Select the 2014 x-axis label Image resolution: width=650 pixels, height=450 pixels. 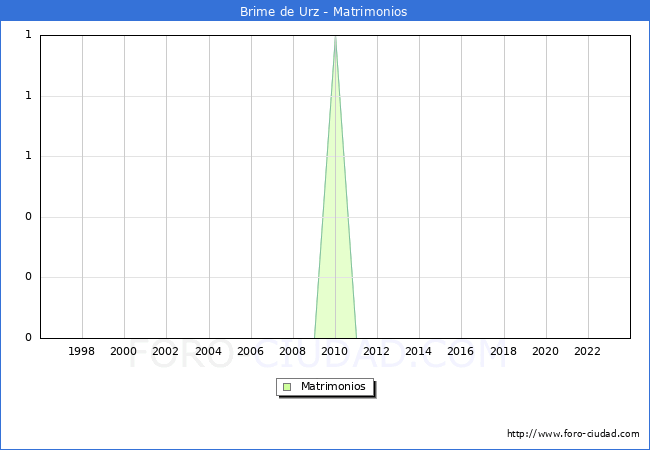(x=419, y=351)
